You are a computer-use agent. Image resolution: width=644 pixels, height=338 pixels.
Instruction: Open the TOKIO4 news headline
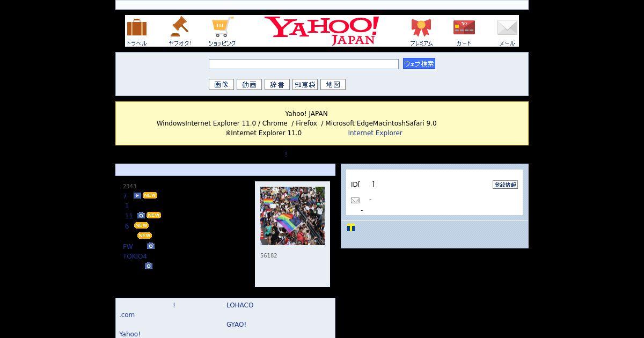coord(135,256)
